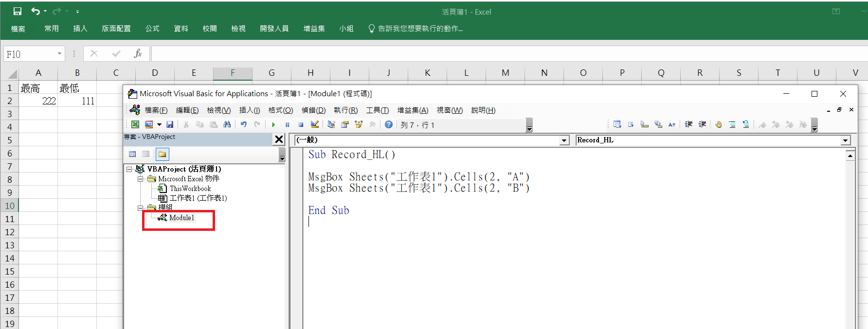868x329 pixels.
Task: Click the Indent icon in Edit toolbar
Action: click(688, 124)
